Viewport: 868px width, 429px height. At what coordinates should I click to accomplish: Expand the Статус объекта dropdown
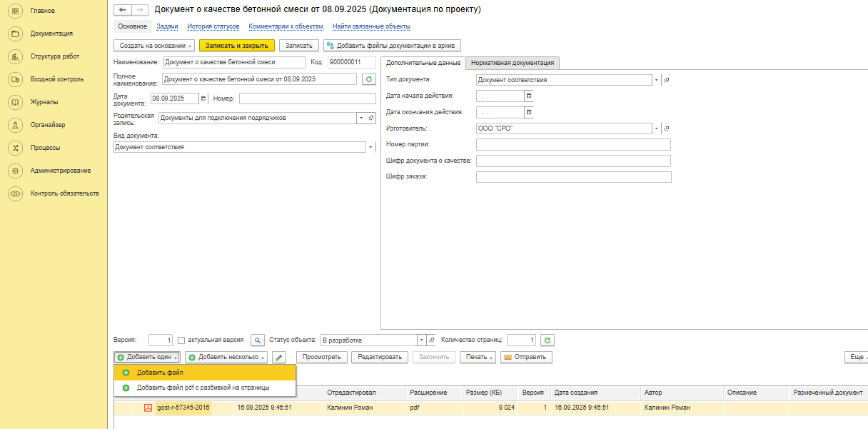(x=421, y=340)
